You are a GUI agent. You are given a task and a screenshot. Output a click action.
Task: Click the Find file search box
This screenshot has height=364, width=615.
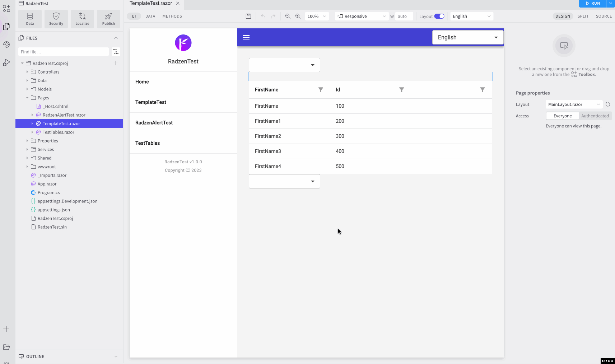click(63, 51)
